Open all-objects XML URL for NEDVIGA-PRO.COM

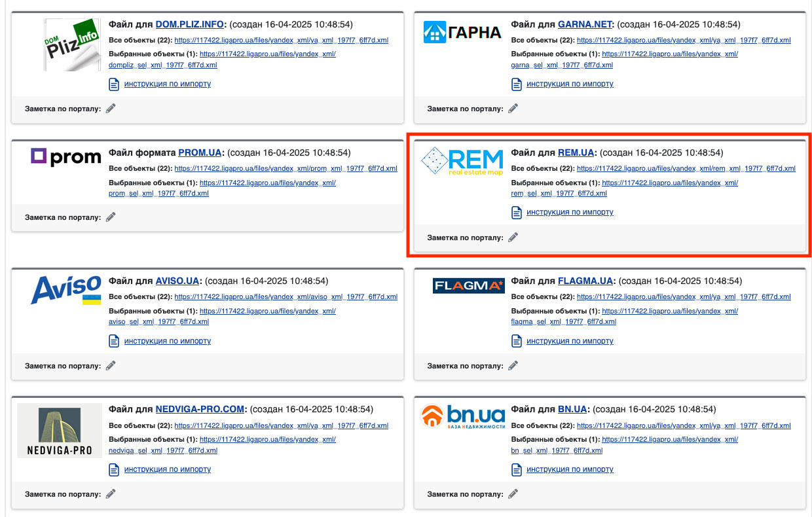pos(282,425)
